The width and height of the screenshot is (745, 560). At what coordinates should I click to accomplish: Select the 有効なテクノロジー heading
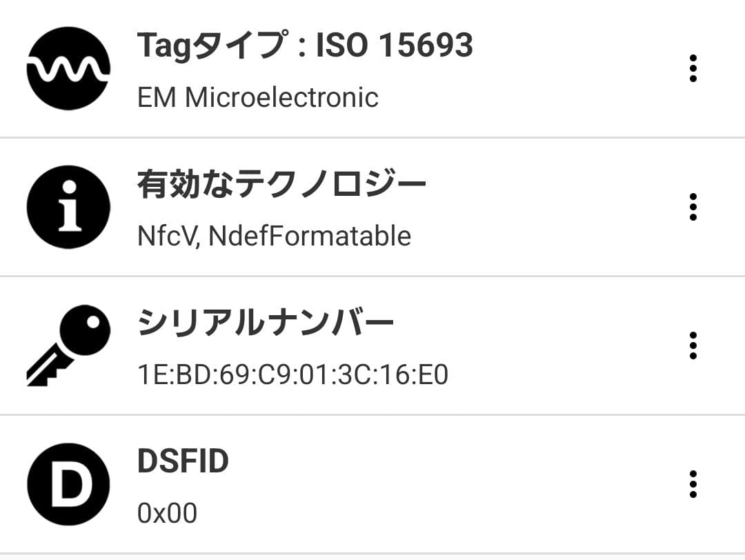point(281,185)
